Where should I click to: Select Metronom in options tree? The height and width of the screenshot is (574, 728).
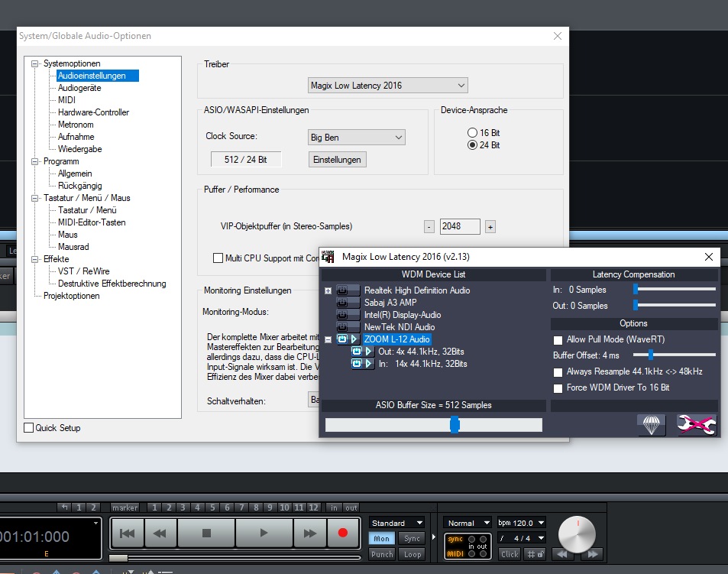coord(76,125)
